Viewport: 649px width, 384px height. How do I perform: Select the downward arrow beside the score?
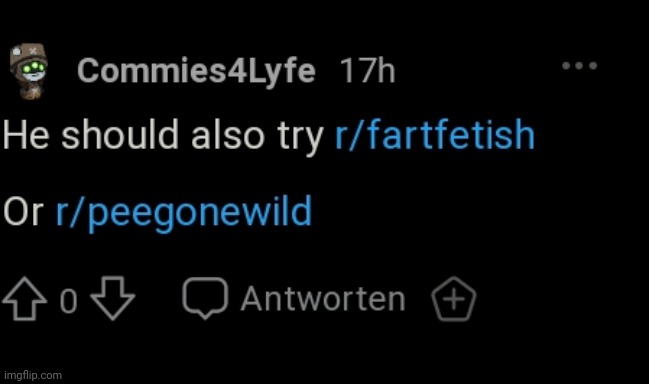(113, 298)
